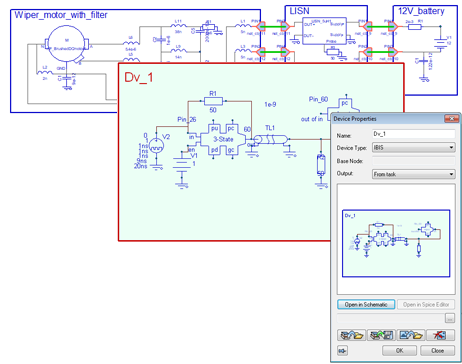Image resolution: width=462 pixels, height=364 pixels.
Task: Click the 3-State IBIS buffer symbol
Action: (223, 139)
